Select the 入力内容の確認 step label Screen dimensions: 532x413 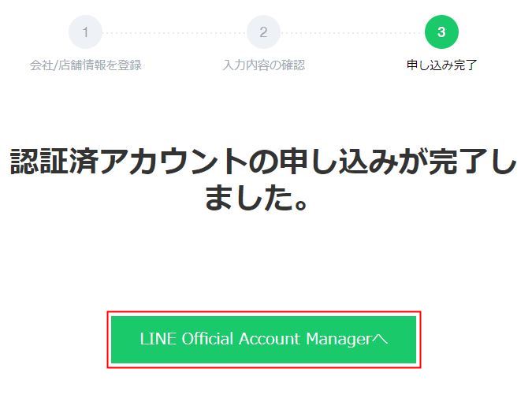coord(263,65)
